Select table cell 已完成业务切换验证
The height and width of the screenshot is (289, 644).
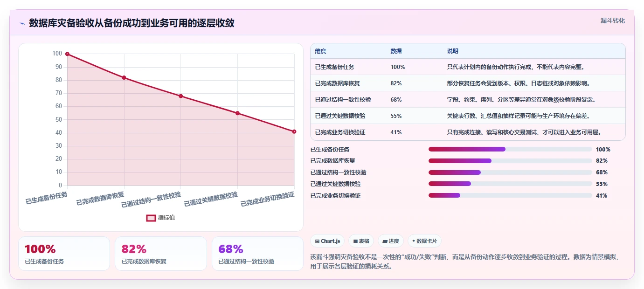(x=340, y=132)
